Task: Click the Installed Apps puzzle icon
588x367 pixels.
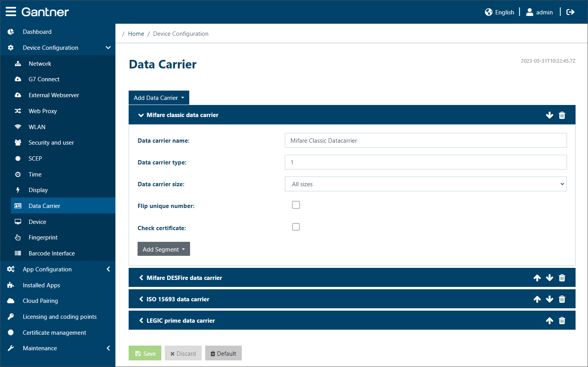Action: (x=11, y=285)
